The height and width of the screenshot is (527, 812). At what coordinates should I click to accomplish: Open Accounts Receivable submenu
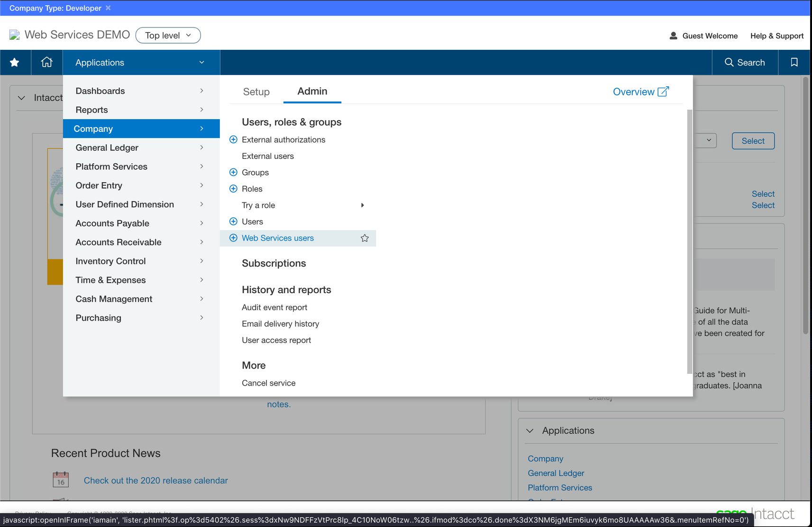tap(141, 242)
